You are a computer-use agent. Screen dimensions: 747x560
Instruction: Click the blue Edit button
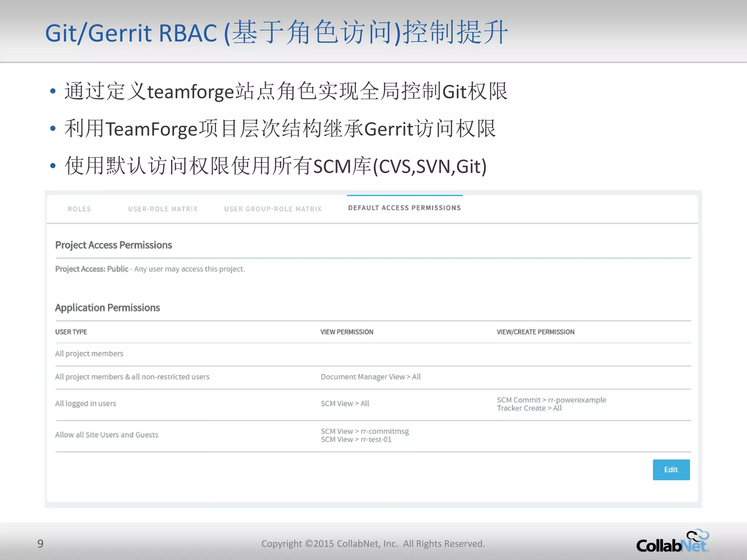pos(671,470)
